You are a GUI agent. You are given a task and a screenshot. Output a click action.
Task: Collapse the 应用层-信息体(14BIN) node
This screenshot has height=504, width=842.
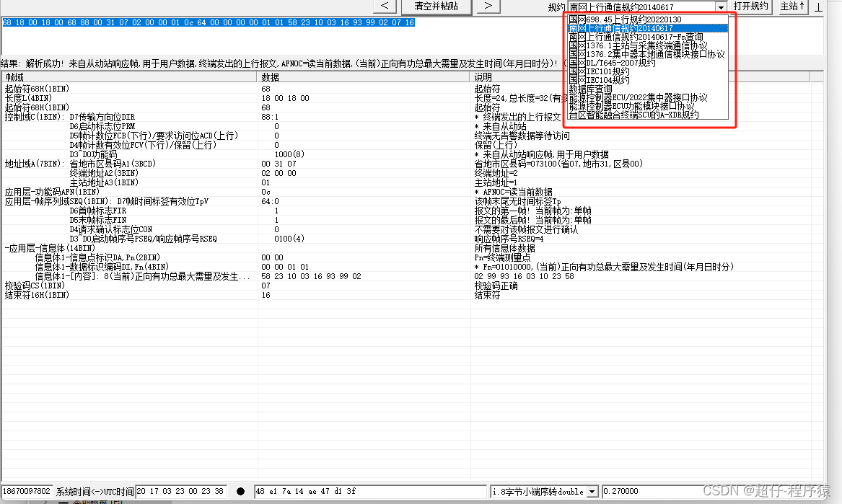tap(6, 249)
